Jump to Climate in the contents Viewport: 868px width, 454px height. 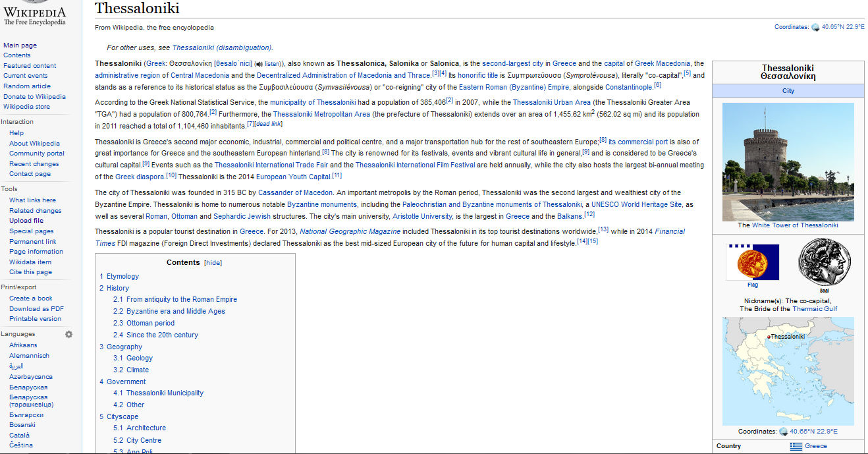coord(138,370)
